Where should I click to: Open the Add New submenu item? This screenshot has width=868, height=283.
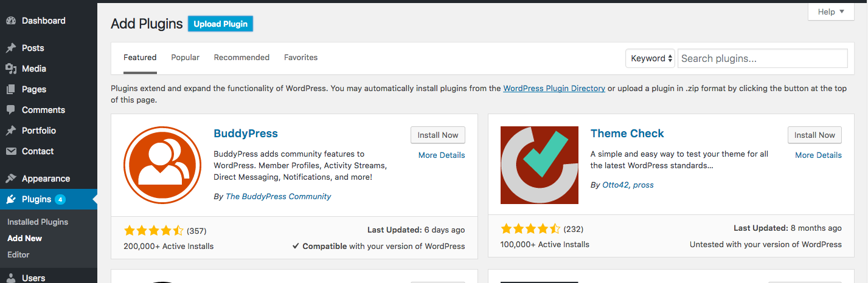pos(24,239)
